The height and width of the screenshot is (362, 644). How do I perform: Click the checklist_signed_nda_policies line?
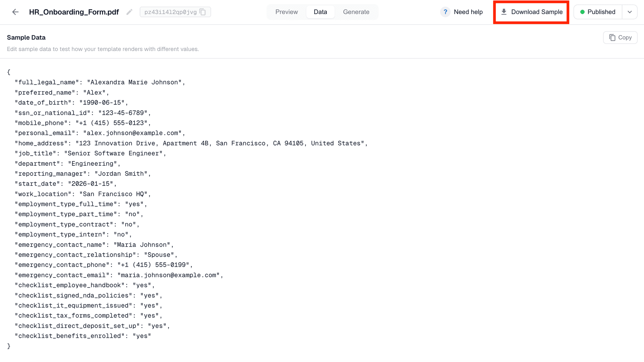click(88, 295)
